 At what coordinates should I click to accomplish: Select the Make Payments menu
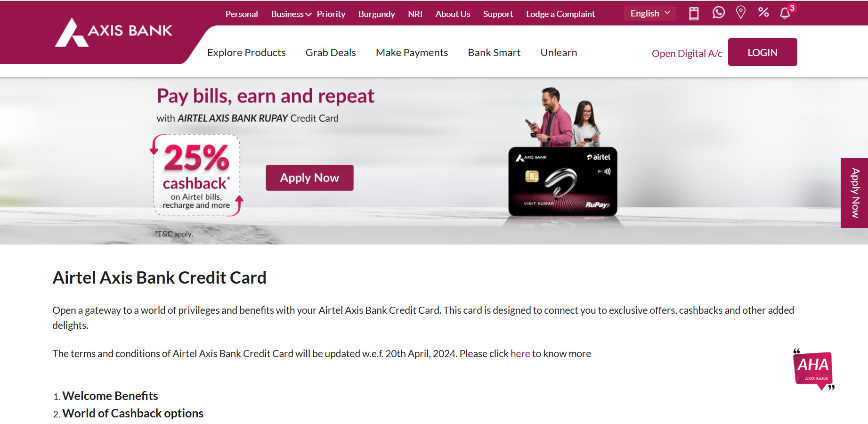(x=412, y=52)
